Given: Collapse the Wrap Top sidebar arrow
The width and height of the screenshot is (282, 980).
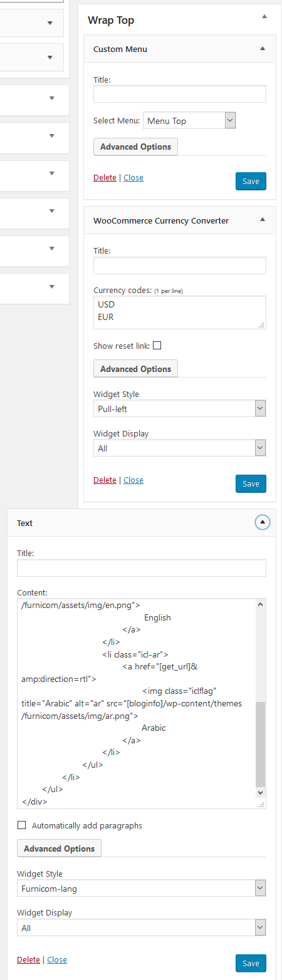Looking at the screenshot, I should pyautogui.click(x=264, y=16).
